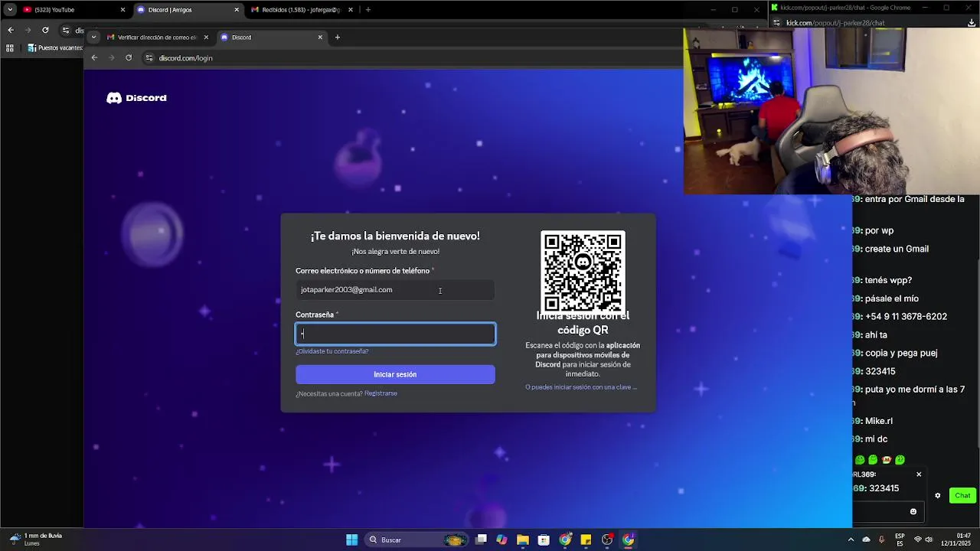Click the green Chat send button
Screen dimensions: 980x551
point(962,496)
